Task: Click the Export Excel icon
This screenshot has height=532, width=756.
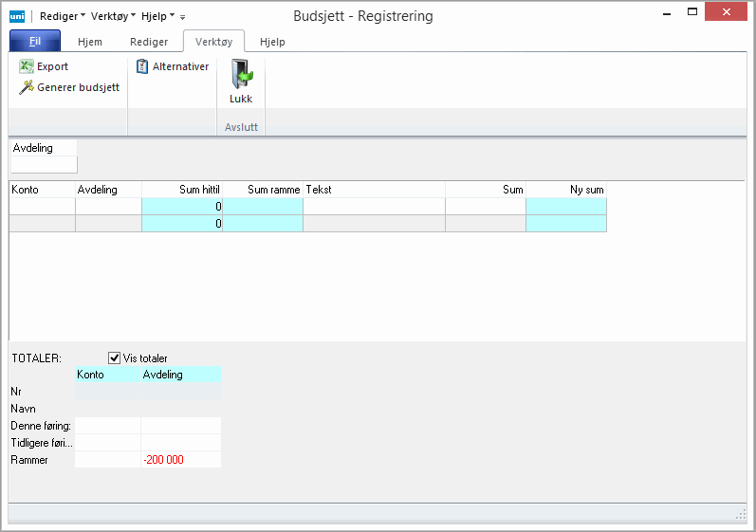Action: click(x=27, y=67)
